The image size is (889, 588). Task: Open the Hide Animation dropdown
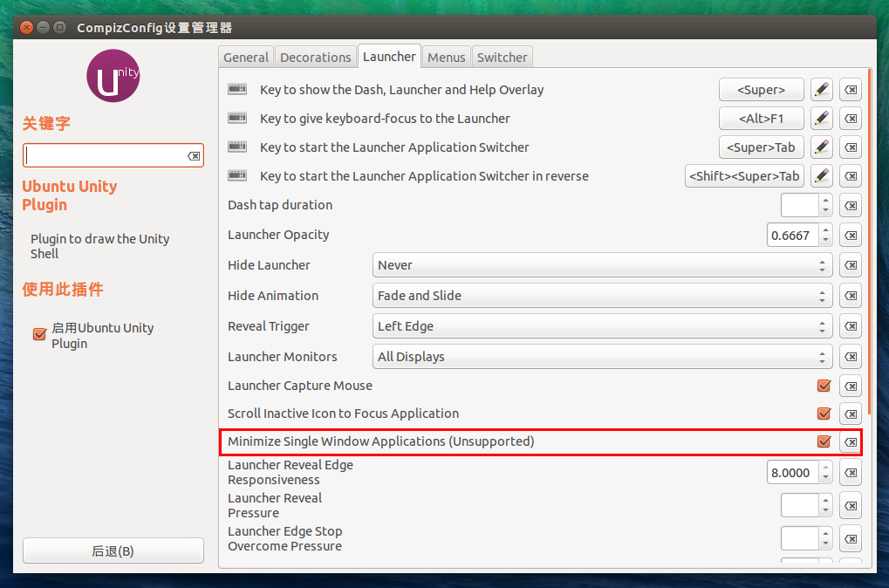(602, 296)
